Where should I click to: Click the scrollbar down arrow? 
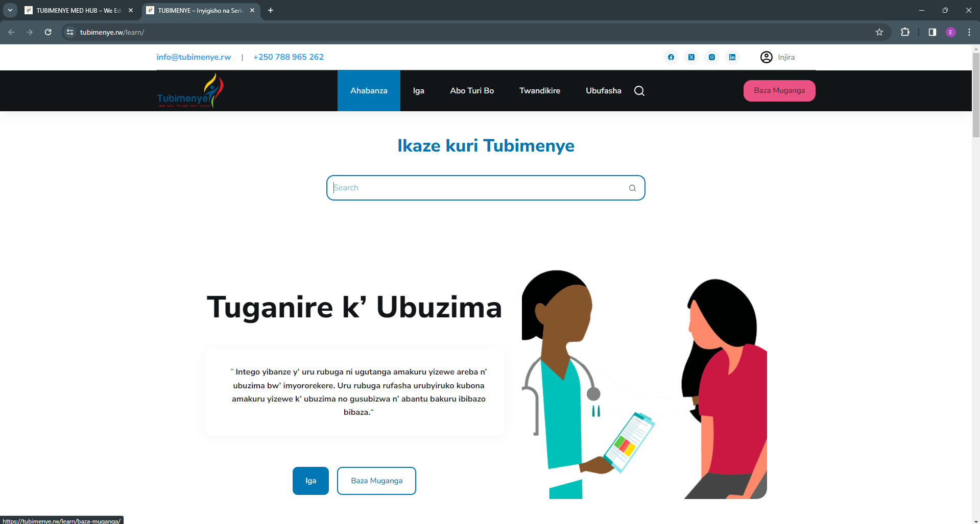click(976, 520)
